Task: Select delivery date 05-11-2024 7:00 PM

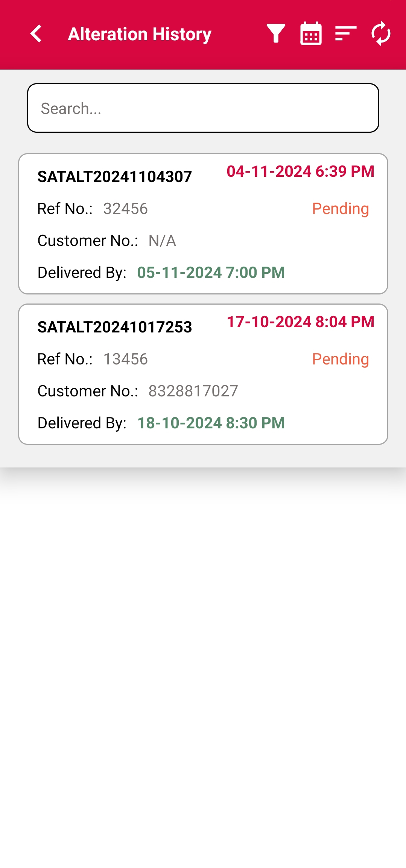Action: coord(211,273)
